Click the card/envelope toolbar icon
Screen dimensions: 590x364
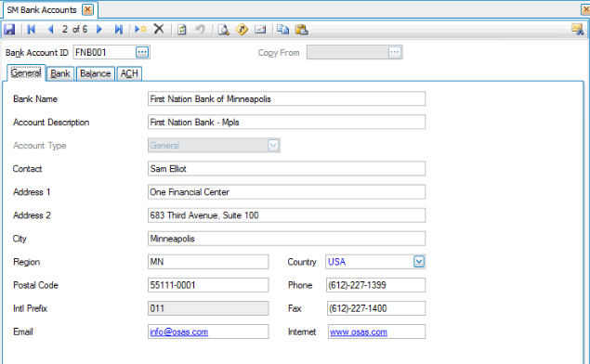[x=260, y=30]
